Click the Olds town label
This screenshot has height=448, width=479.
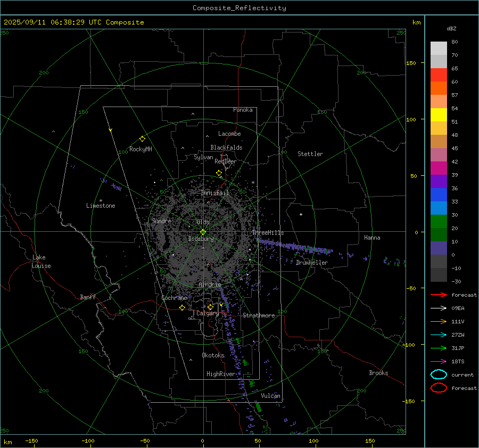(203, 222)
